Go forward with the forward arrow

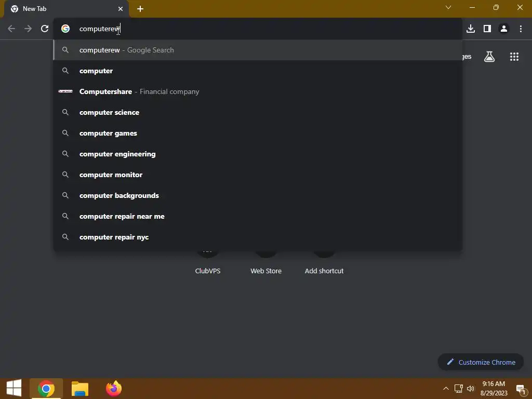click(x=28, y=29)
